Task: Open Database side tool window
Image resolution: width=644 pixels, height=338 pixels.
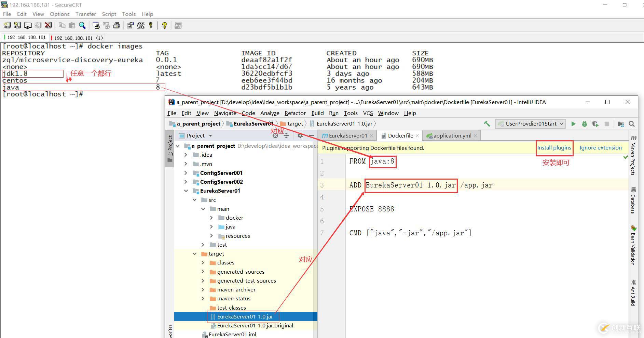Action: [x=633, y=200]
